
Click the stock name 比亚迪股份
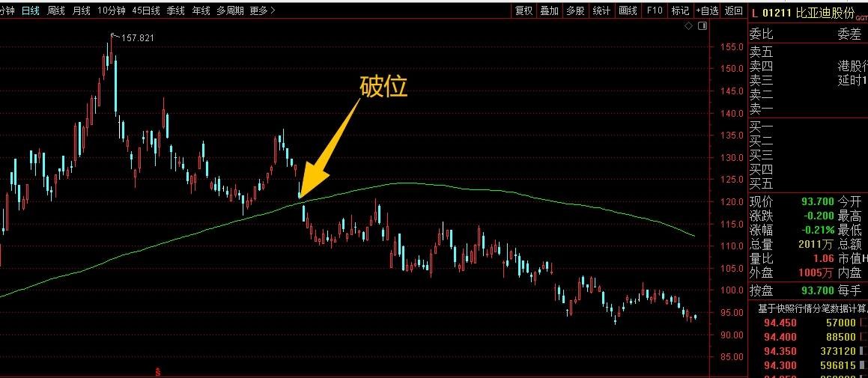825,13
